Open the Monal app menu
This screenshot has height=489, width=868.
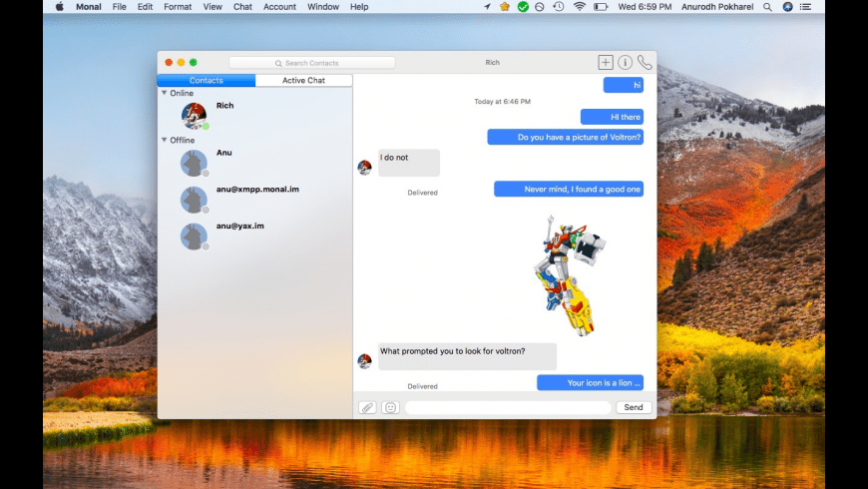(x=88, y=7)
